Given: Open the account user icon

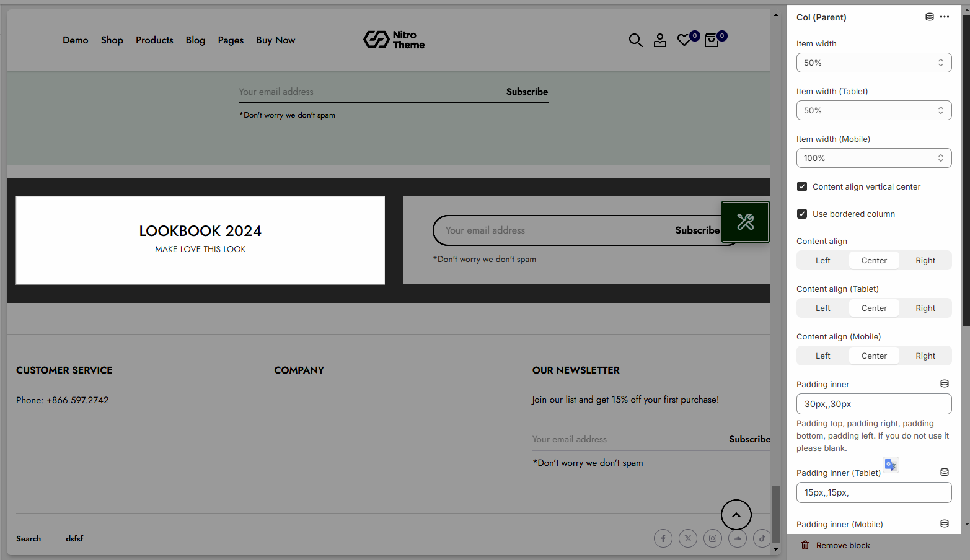Looking at the screenshot, I should point(660,40).
